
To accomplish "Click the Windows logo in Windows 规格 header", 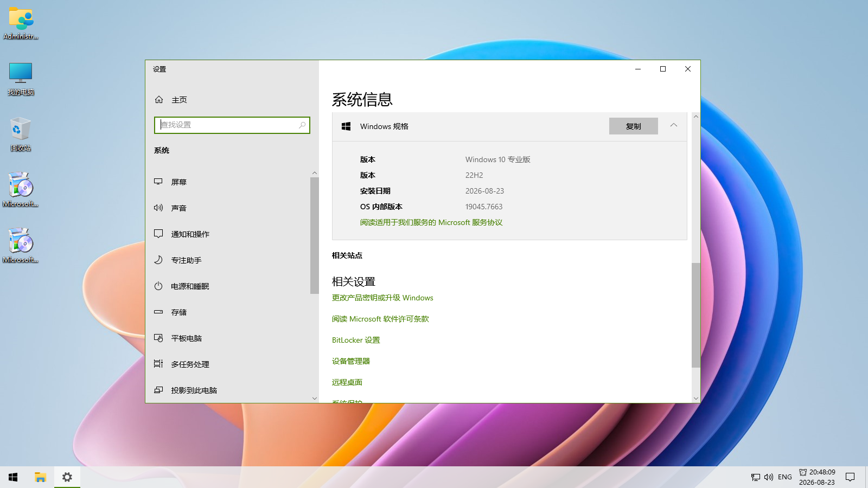I will click(346, 126).
